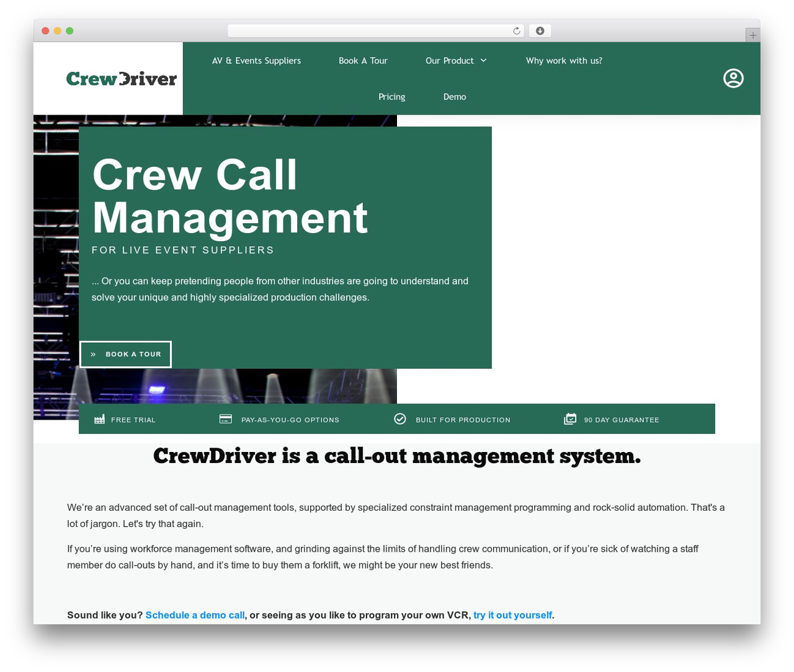Screen dimensions: 794x672
Task: Maximize the browser with the green button
Action: pyautogui.click(x=69, y=31)
